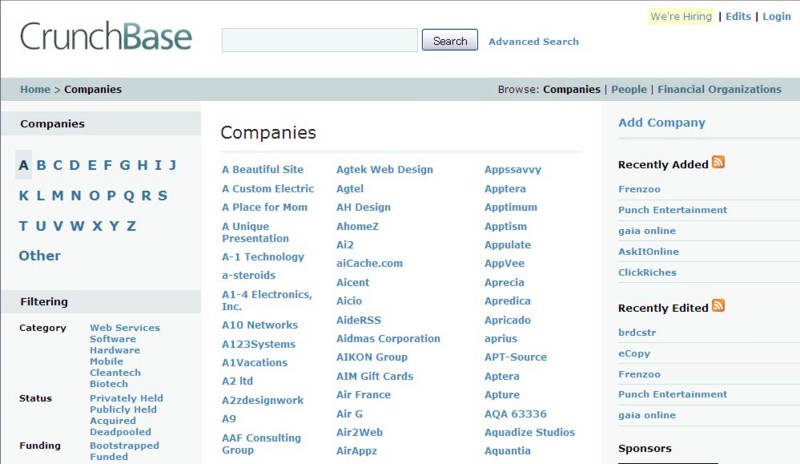Select letter S in the alphabet index
This screenshot has width=800, height=464.
click(x=162, y=196)
